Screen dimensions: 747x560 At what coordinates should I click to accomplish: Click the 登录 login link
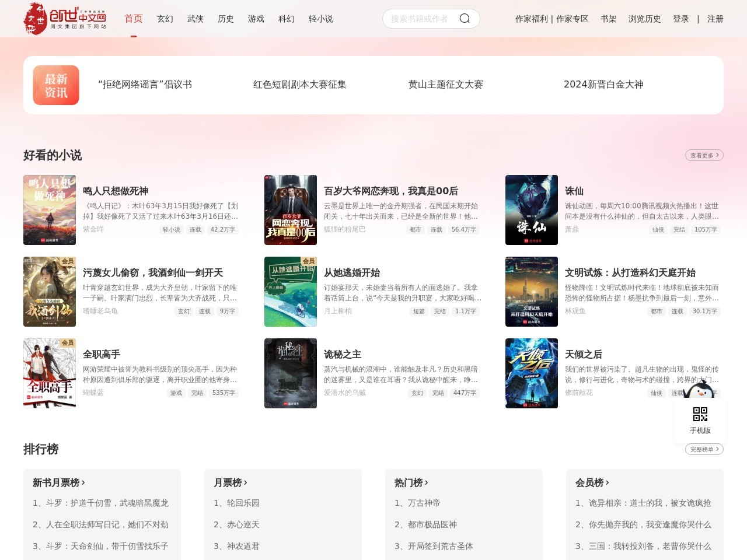[680, 19]
